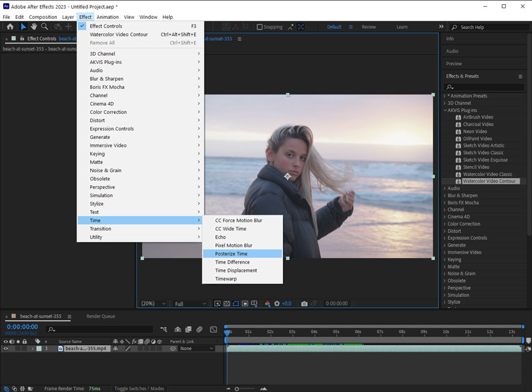Image resolution: width=532 pixels, height=392 pixels.
Task: Expand the beach-a...-355.mp4 layer properties
Action: click(x=33, y=348)
